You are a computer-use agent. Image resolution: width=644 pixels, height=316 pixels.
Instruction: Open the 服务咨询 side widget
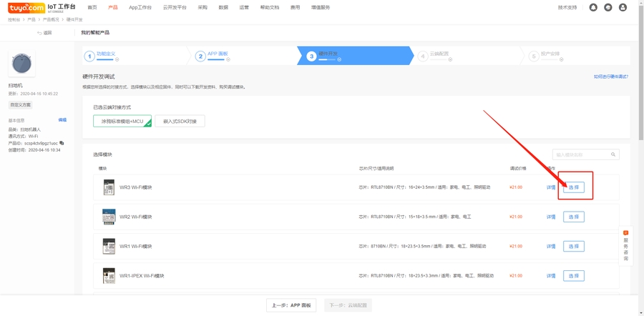pos(625,247)
